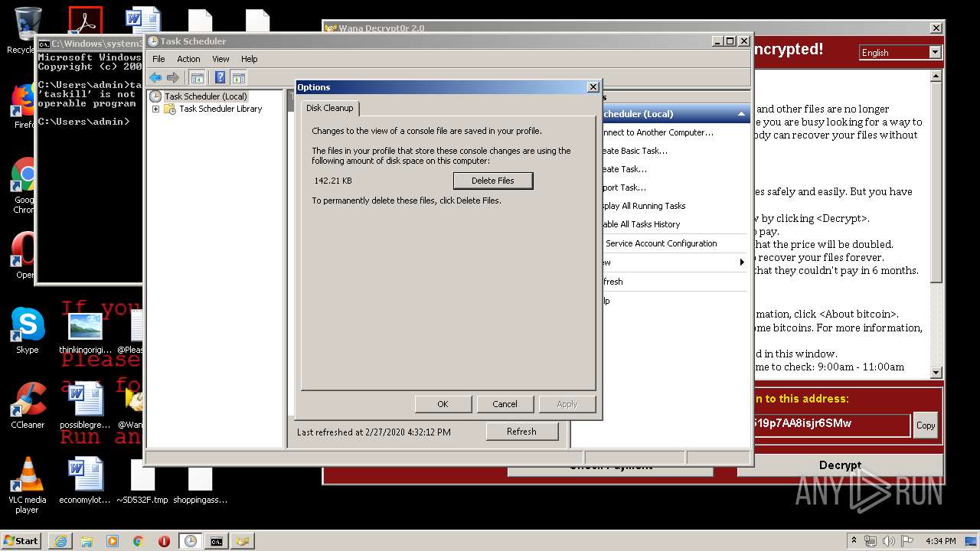The image size is (980, 551).
Task: Click Connect to Another Computer action
Action: [x=657, y=132]
